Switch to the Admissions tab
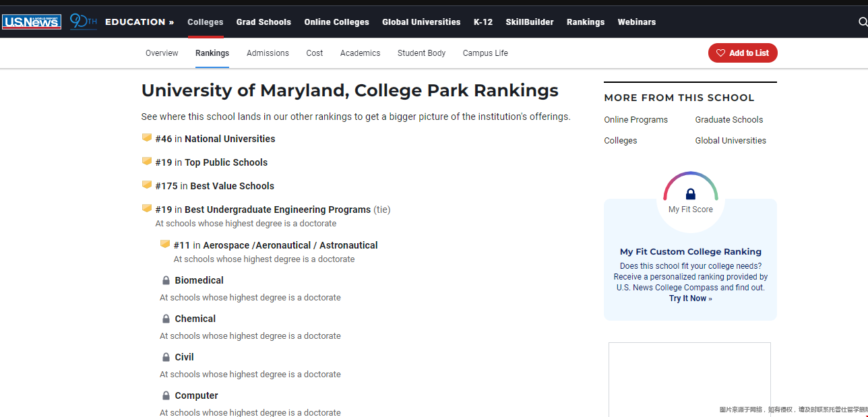 268,53
